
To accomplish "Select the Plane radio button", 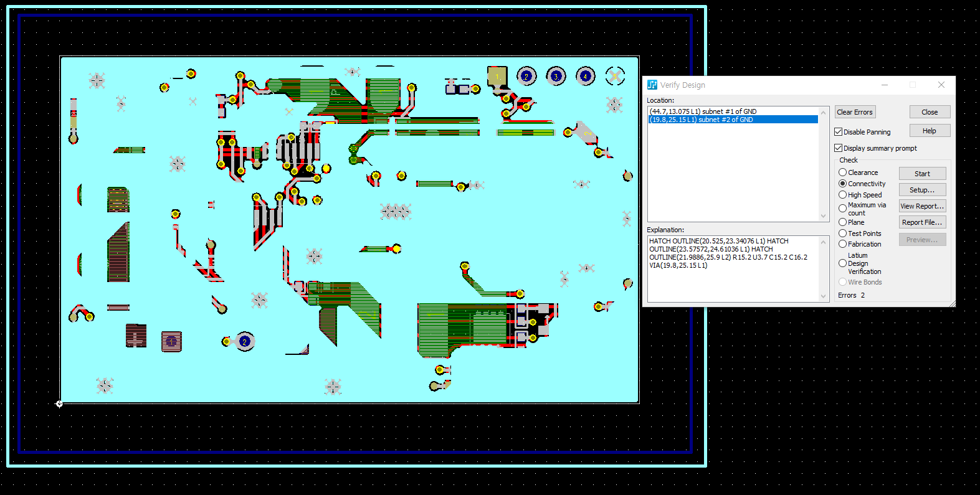I will [843, 222].
